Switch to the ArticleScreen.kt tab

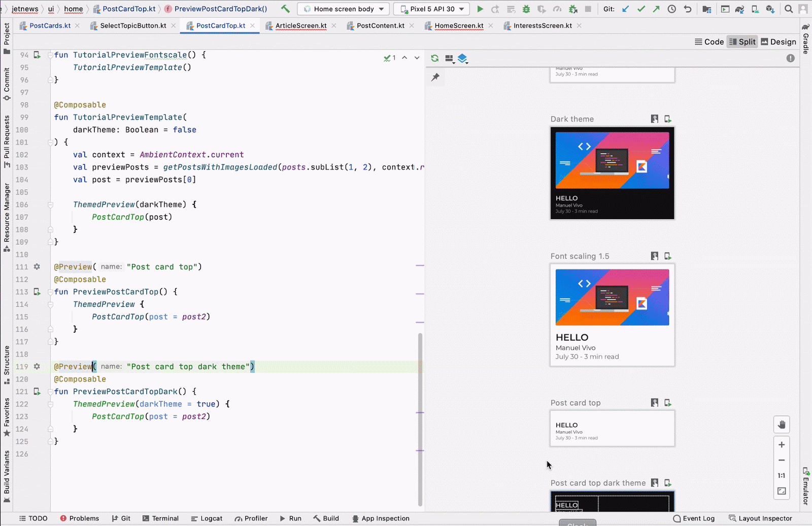pyautogui.click(x=300, y=25)
